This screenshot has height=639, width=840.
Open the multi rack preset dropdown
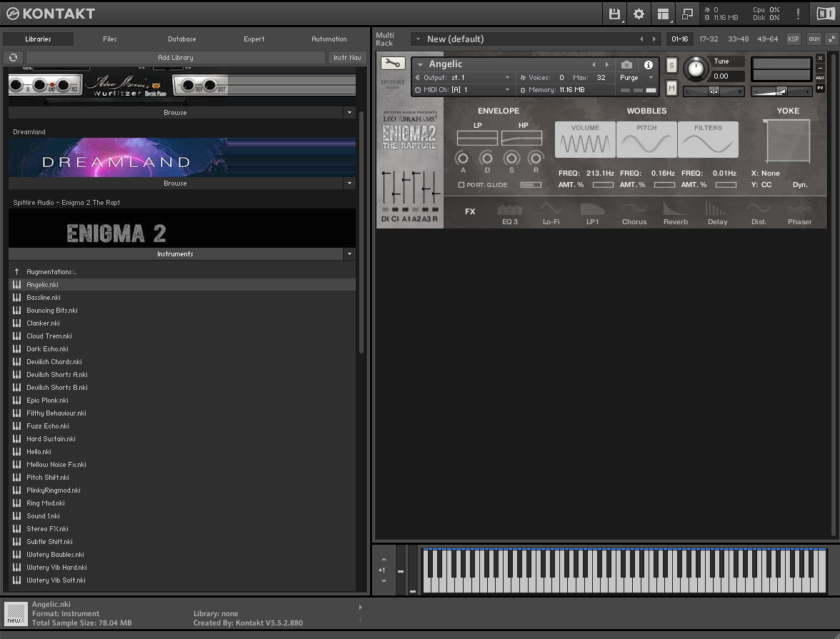point(419,39)
